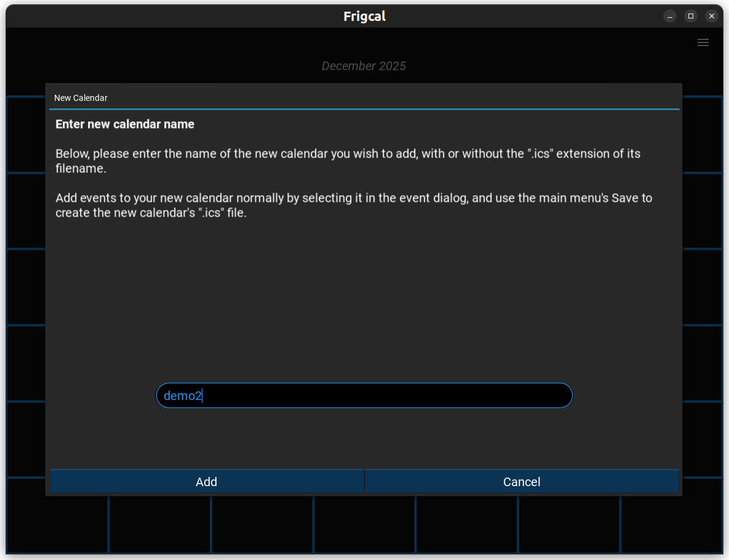Click the New Calendar dialog title

coord(81,98)
